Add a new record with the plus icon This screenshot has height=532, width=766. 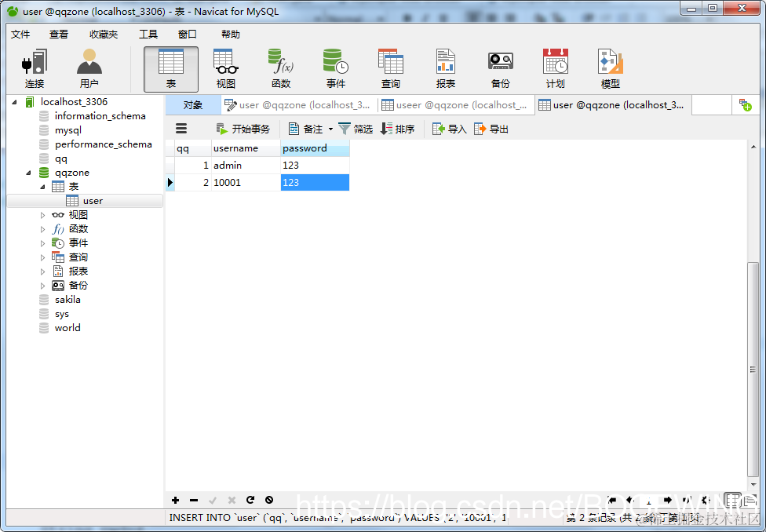[x=175, y=500]
